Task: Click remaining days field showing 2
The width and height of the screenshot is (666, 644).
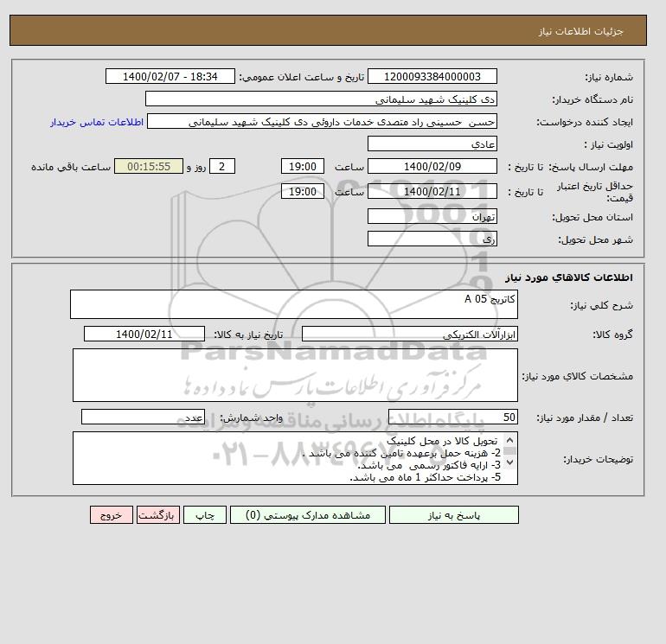Action: (x=222, y=167)
